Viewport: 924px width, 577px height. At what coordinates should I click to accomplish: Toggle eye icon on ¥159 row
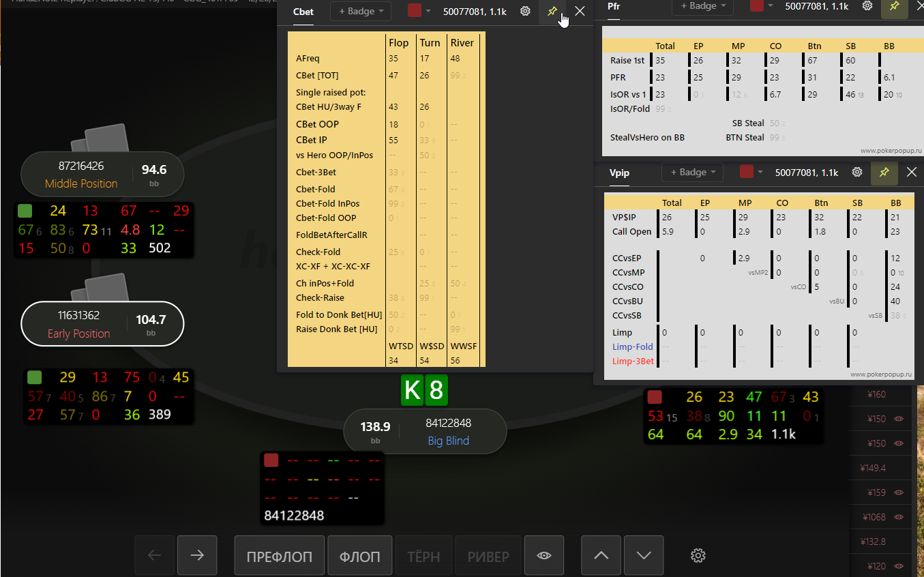(898, 492)
